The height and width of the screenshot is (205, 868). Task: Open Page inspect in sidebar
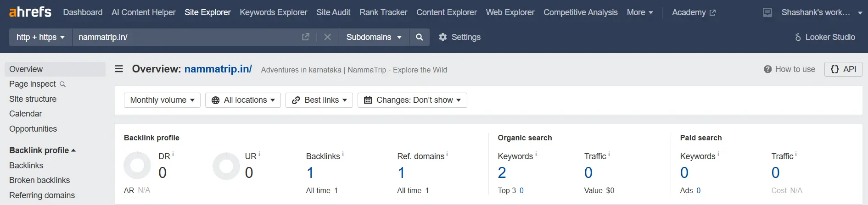tap(33, 84)
